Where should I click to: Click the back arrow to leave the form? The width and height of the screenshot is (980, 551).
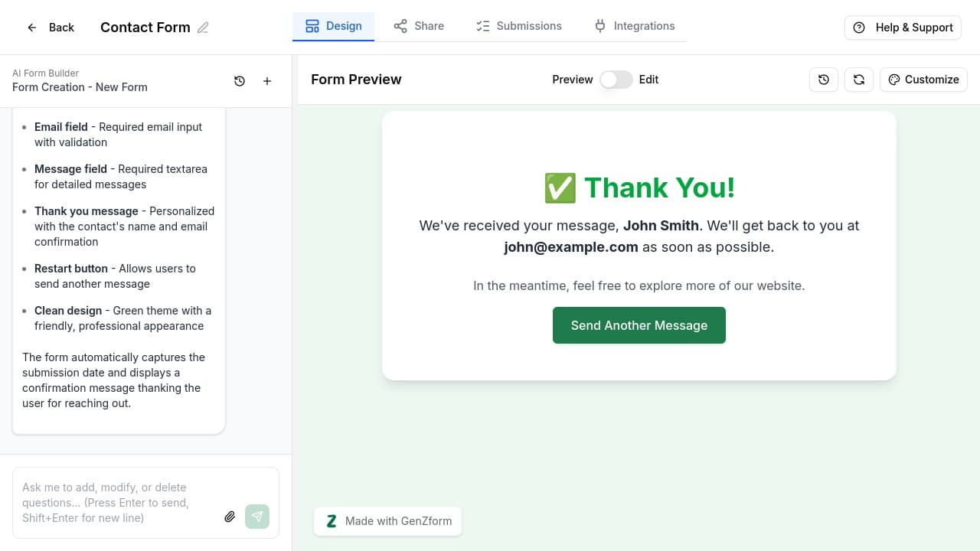pyautogui.click(x=31, y=28)
